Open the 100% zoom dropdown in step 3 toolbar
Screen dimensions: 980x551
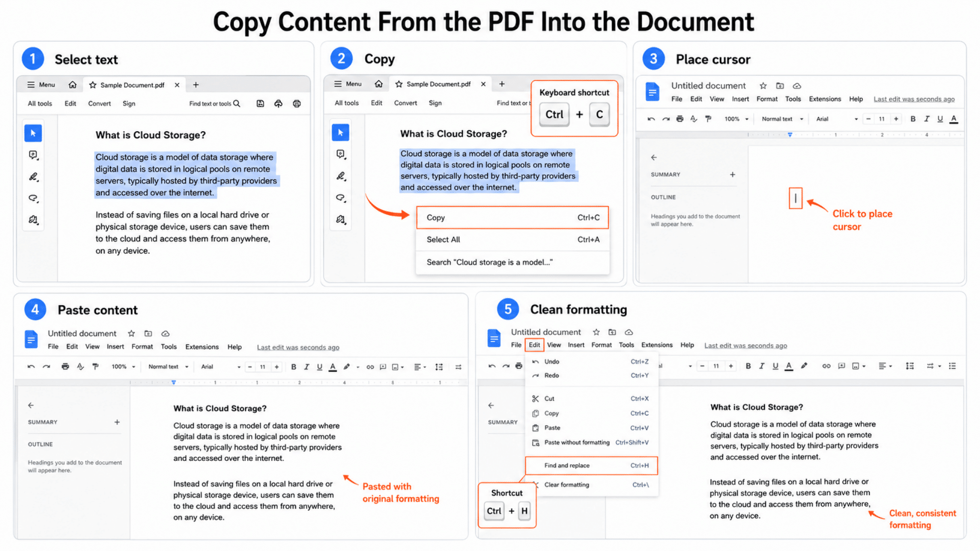click(736, 119)
